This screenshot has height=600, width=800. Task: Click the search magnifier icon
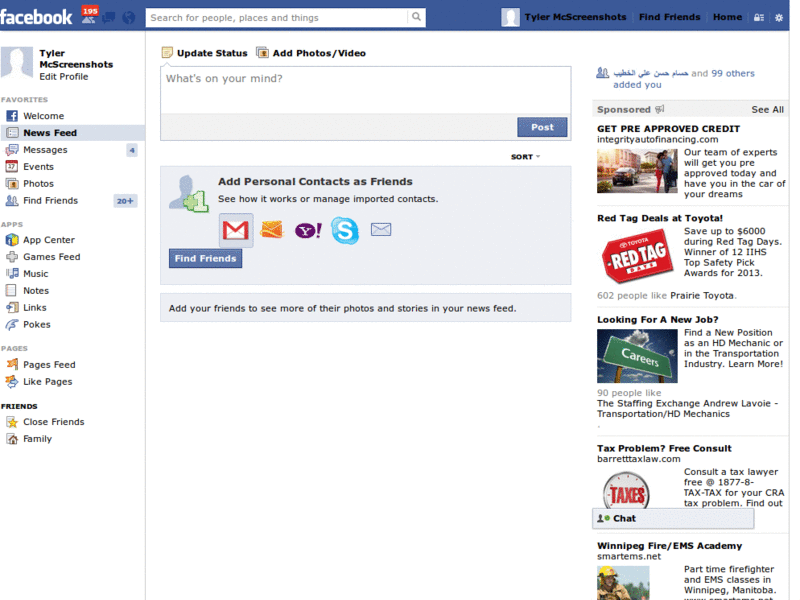coord(416,17)
